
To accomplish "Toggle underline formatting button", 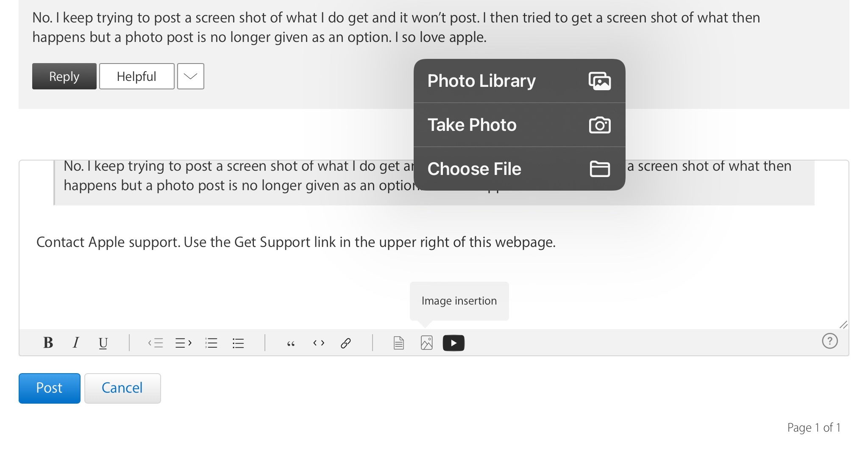I will pyautogui.click(x=103, y=343).
